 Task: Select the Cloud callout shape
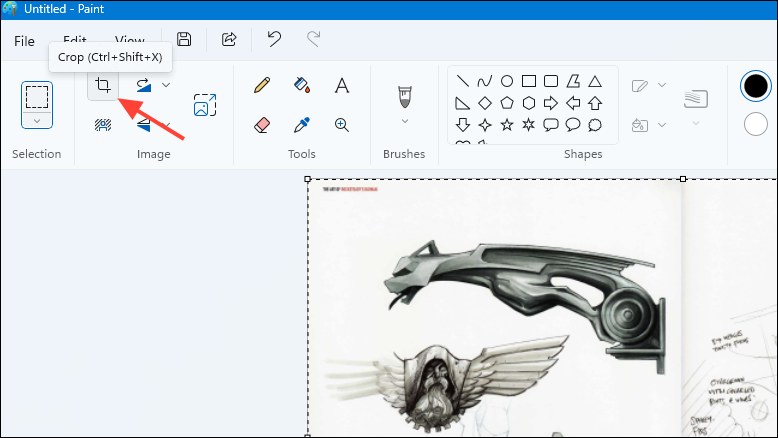pyautogui.click(x=595, y=125)
